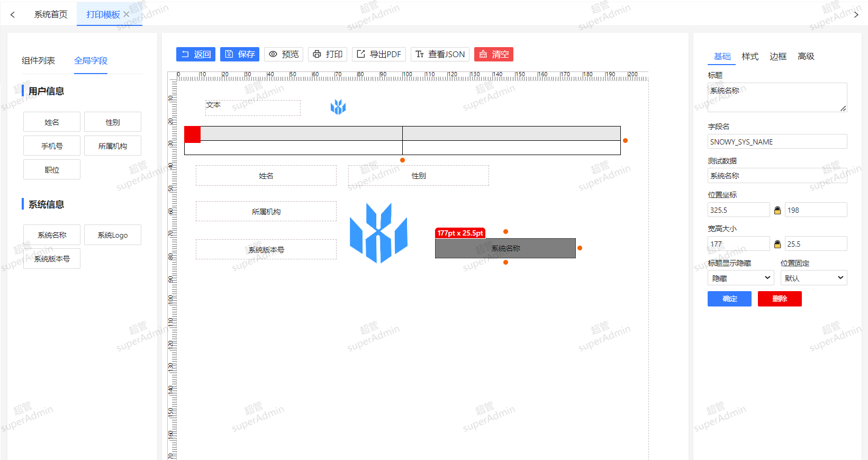The width and height of the screenshot is (868, 460).
Task: Click 查看JSON button
Action: coord(440,54)
